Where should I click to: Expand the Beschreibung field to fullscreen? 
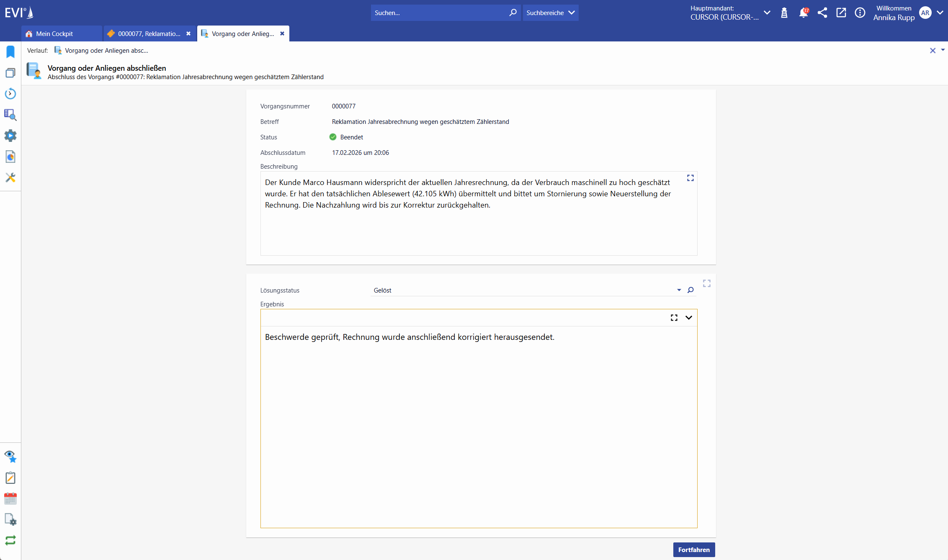tap(690, 178)
